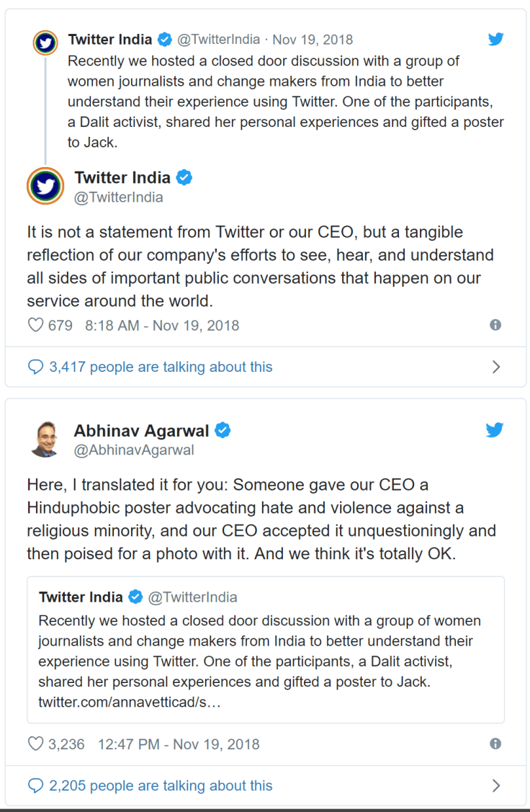Click "3,417 people are talking about this"
Screen dimensions: 530x812
161,367
